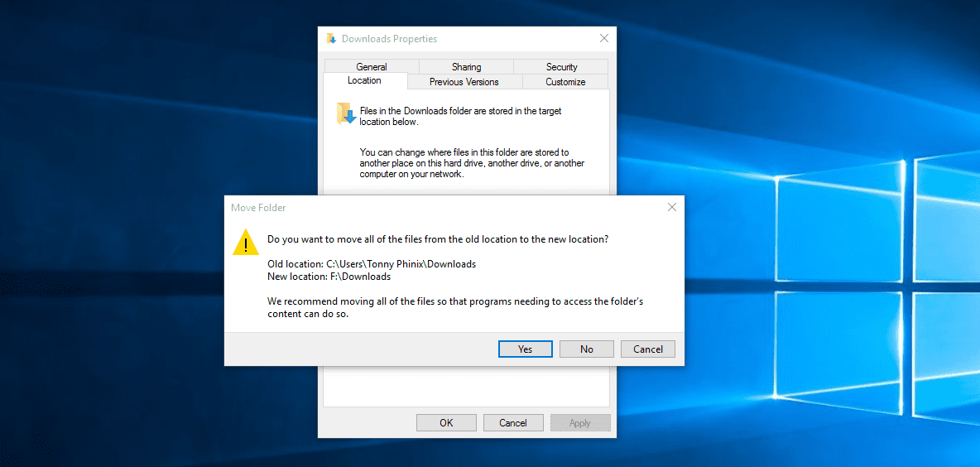Click the 'We recommend moving' recommendation text
980x467 pixels.
tap(455, 307)
